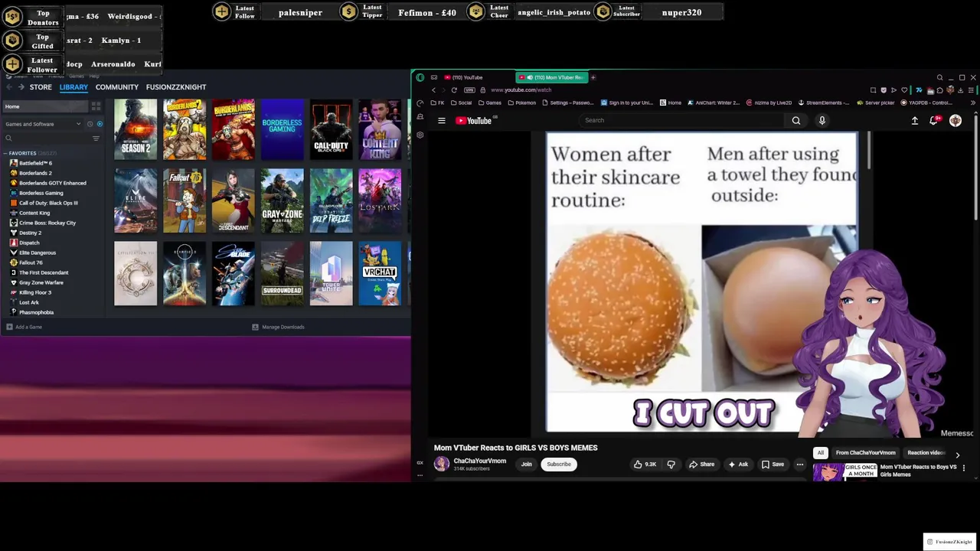Image resolution: width=980 pixels, height=551 pixels.
Task: Click the browser address bar URL
Action: tap(521, 90)
